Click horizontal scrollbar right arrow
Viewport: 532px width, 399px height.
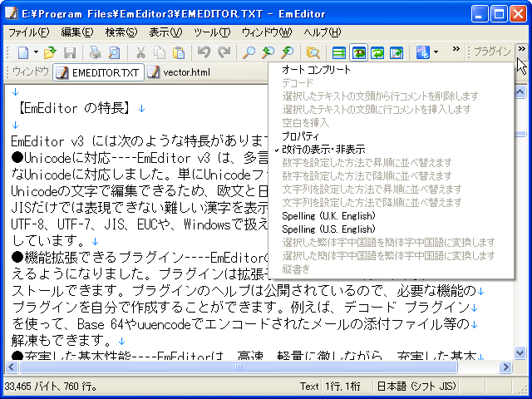coord(506,367)
